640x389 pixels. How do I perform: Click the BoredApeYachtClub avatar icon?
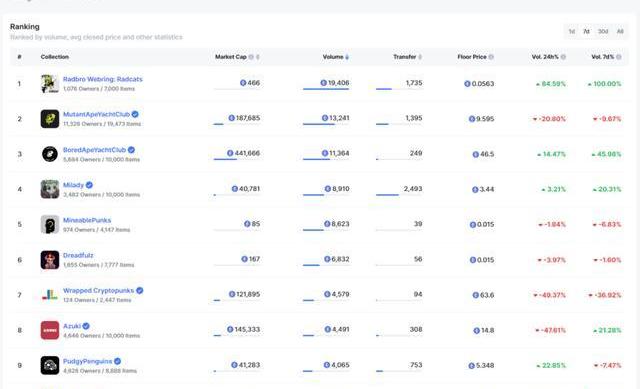[x=50, y=154]
